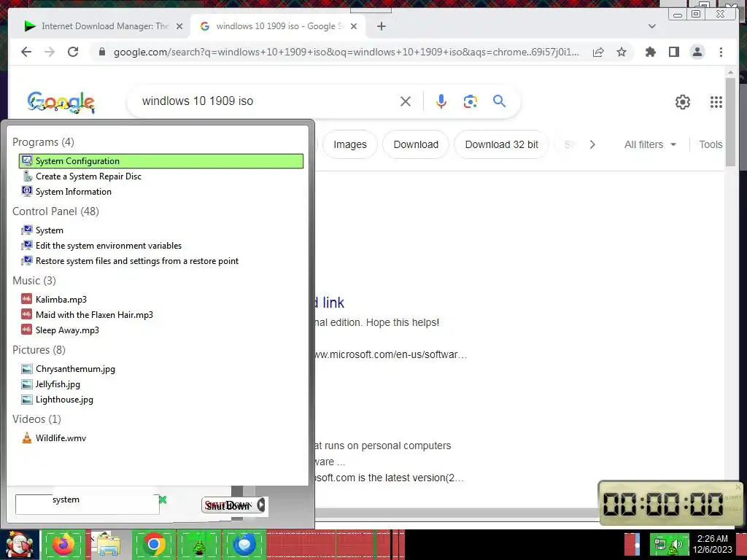Screen dimensions: 747x560
Task: Open the Shut Down options arrow
Action: 262,505
